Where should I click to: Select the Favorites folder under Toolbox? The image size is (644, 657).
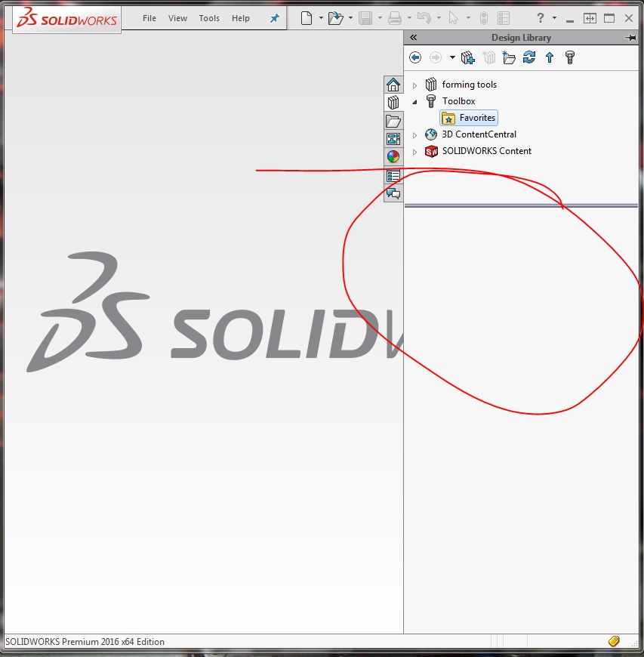point(469,118)
